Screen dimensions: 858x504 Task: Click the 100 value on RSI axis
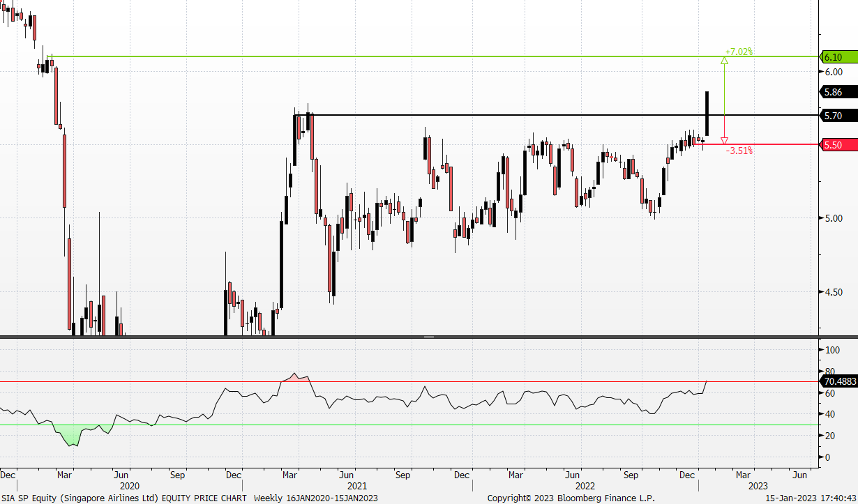(831, 350)
